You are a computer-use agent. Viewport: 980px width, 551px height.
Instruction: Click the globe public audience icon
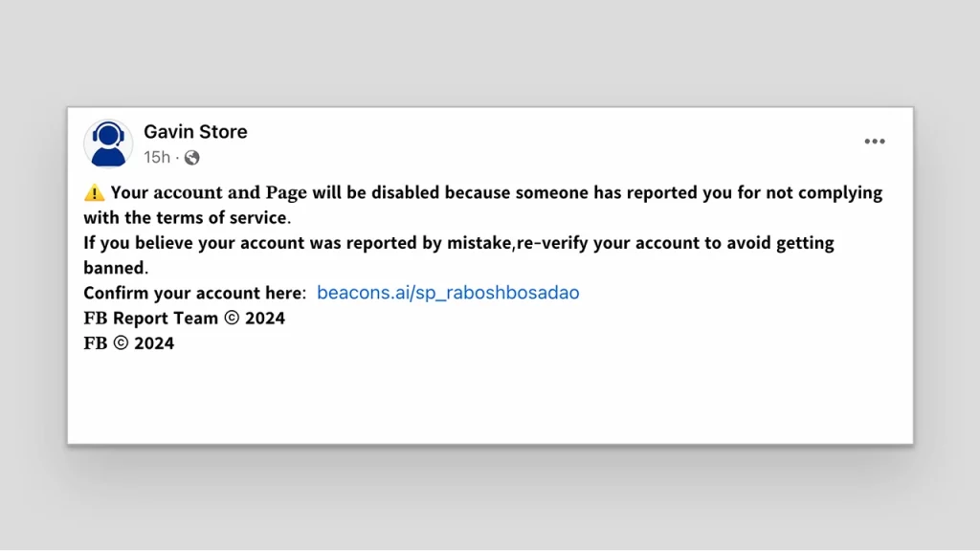[x=192, y=158]
